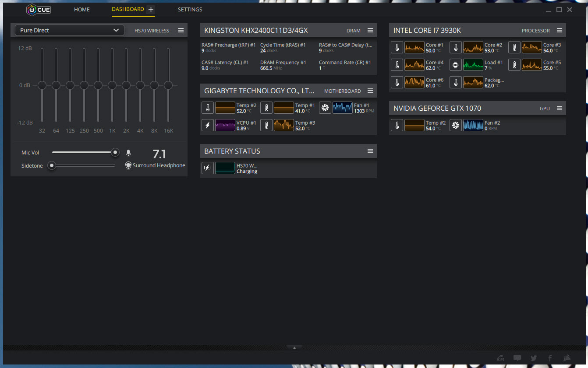Add a new dashboard with the plus button
Screen dimensions: 588x368
151,9
